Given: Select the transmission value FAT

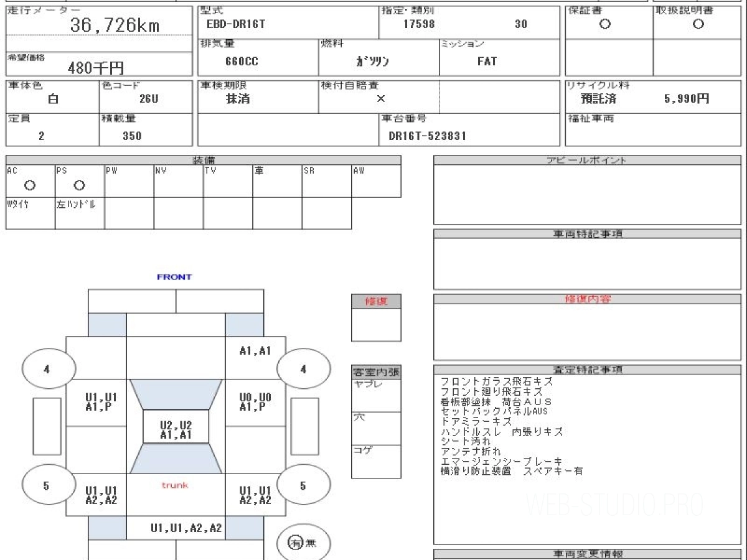Looking at the screenshot, I should pyautogui.click(x=487, y=62).
